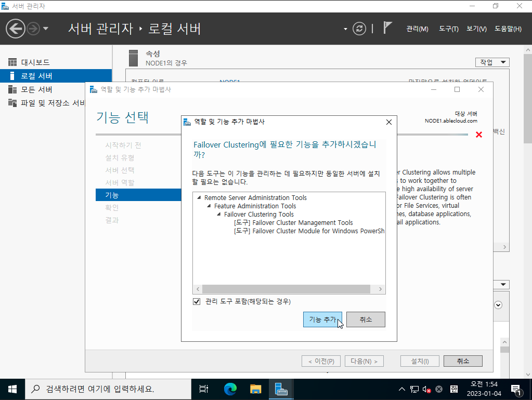Screen dimensions: 532x400
Task: Go back with the Server Manager back arrow
Action: click(x=15, y=29)
